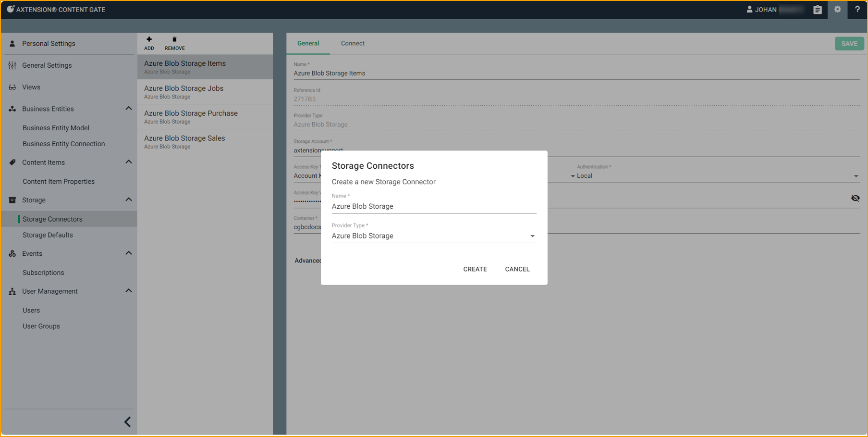Click the Views glasses icon
Screen dimensions: 868x437
point(12,87)
